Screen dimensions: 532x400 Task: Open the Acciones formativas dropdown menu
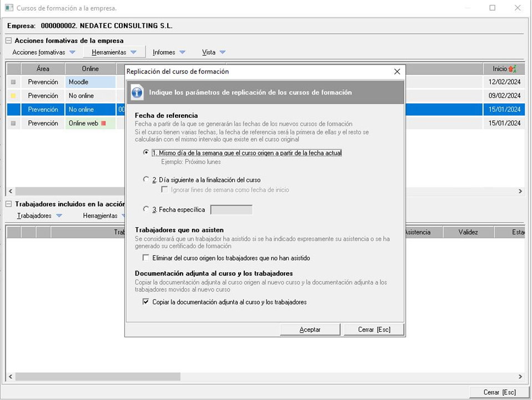(x=43, y=52)
